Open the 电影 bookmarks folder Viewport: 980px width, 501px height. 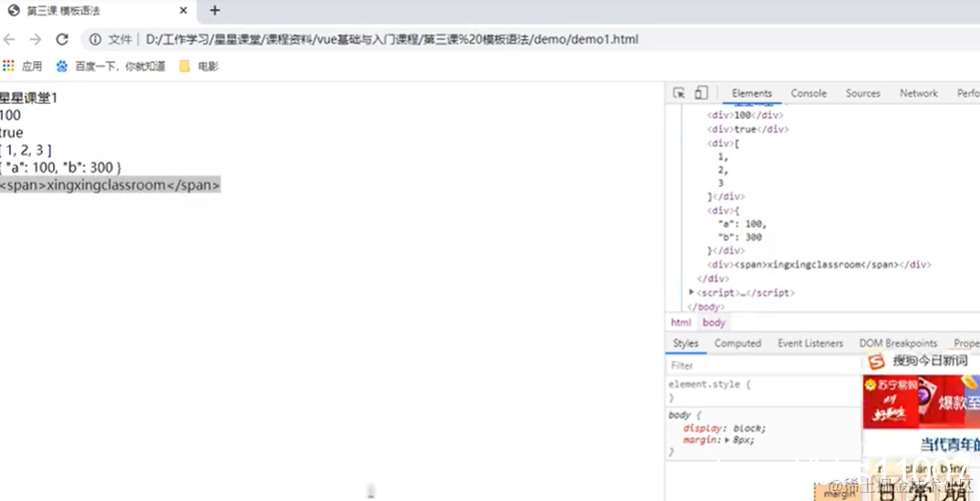tap(199, 67)
